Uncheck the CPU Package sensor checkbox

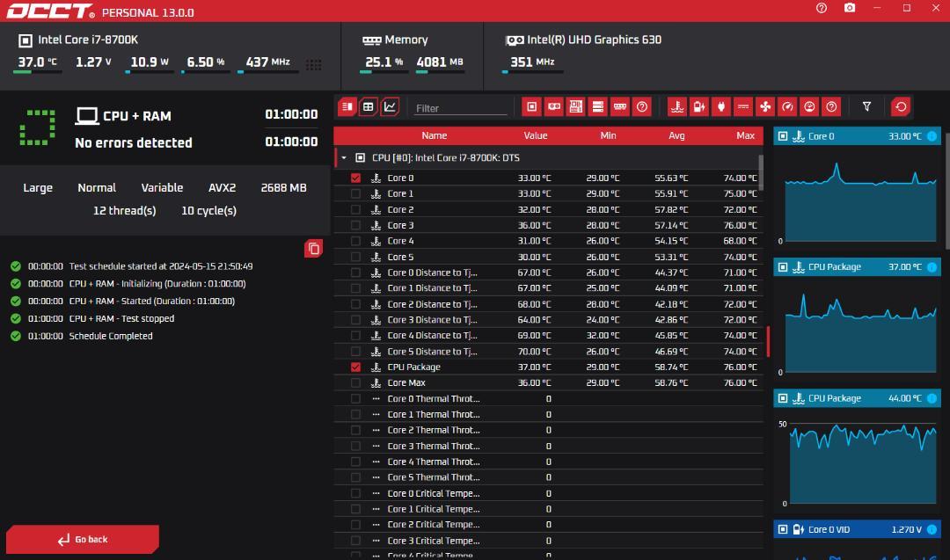tap(355, 367)
